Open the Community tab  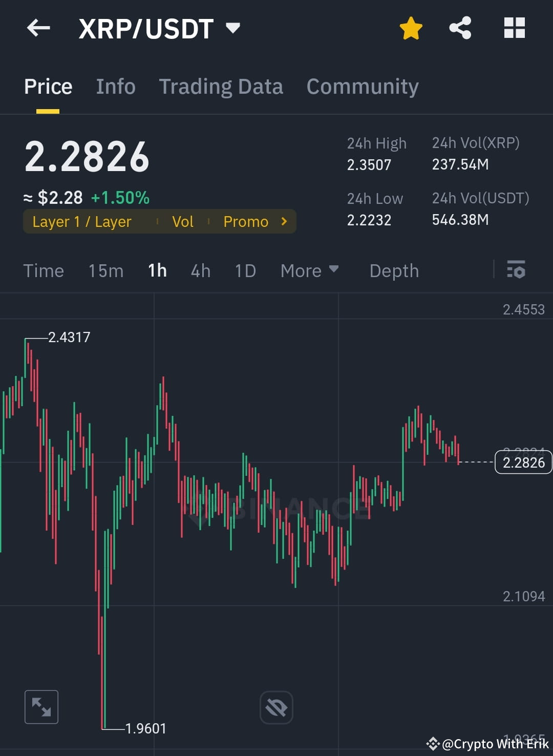point(362,86)
